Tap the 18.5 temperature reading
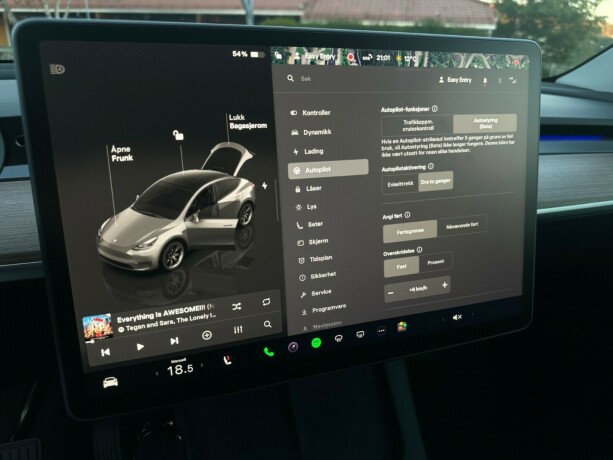Image resolution: width=613 pixels, height=460 pixels. coord(180,369)
